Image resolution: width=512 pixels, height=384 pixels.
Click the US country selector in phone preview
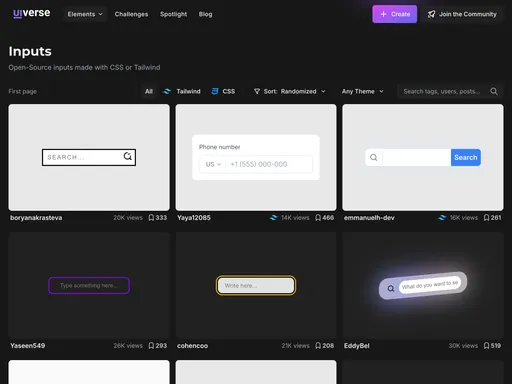tap(213, 164)
